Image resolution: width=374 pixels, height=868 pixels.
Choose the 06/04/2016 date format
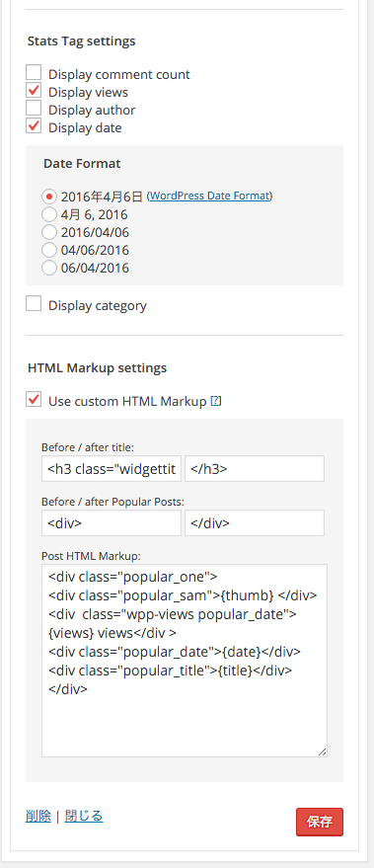[x=49, y=268]
